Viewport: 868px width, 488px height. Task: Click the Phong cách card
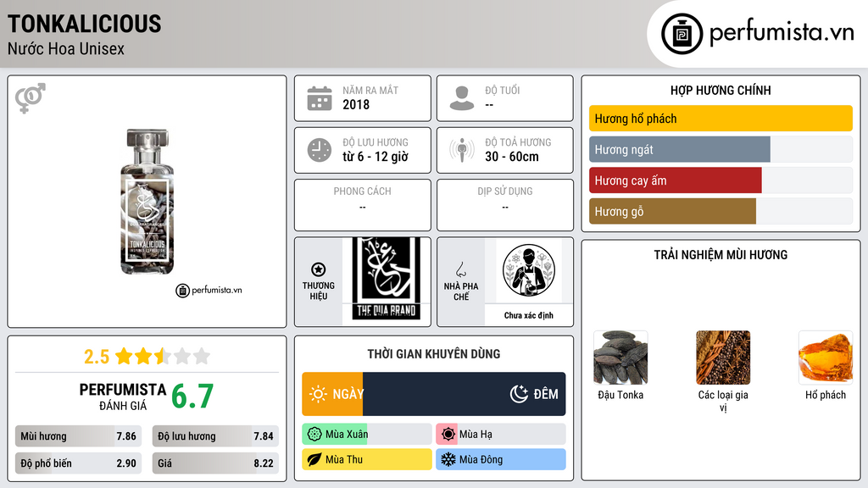click(x=363, y=205)
